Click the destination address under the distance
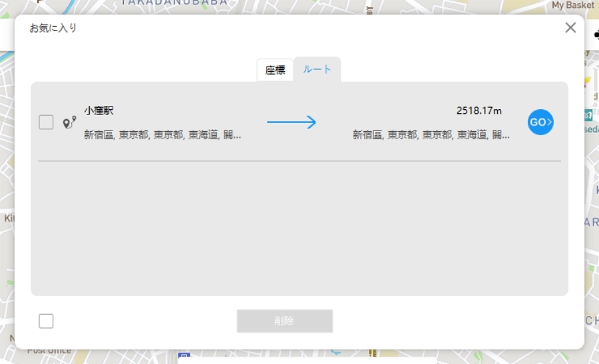 (x=431, y=135)
